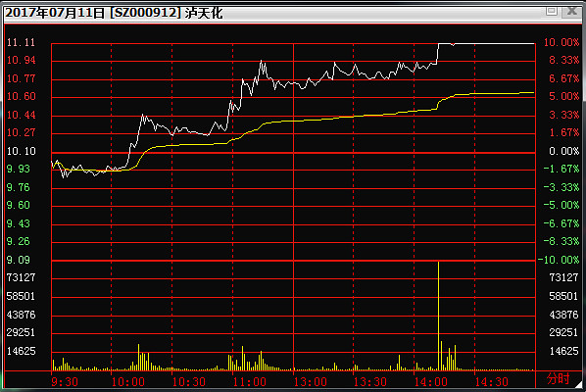Click the 11.11 top price label
This screenshot has height=392, width=586.
pyautogui.click(x=21, y=42)
